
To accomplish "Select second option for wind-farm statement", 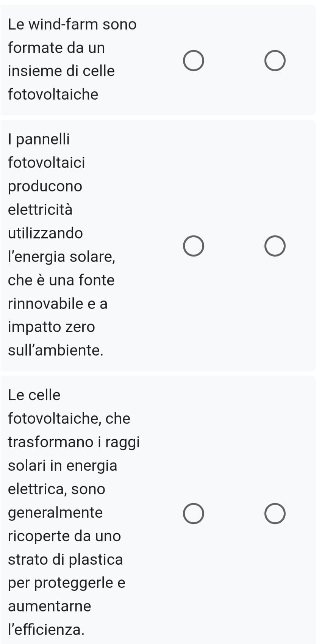I will tap(275, 61).
